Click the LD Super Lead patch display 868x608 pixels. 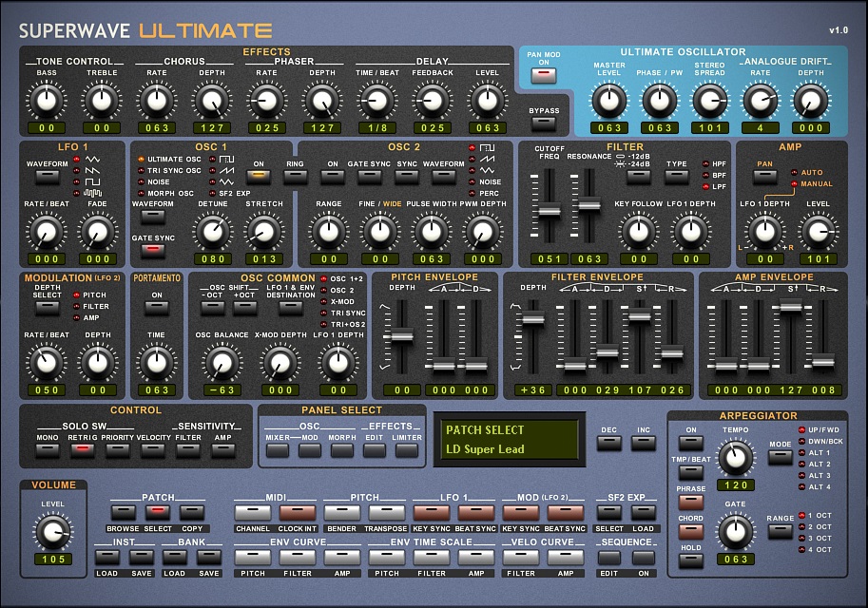510,439
